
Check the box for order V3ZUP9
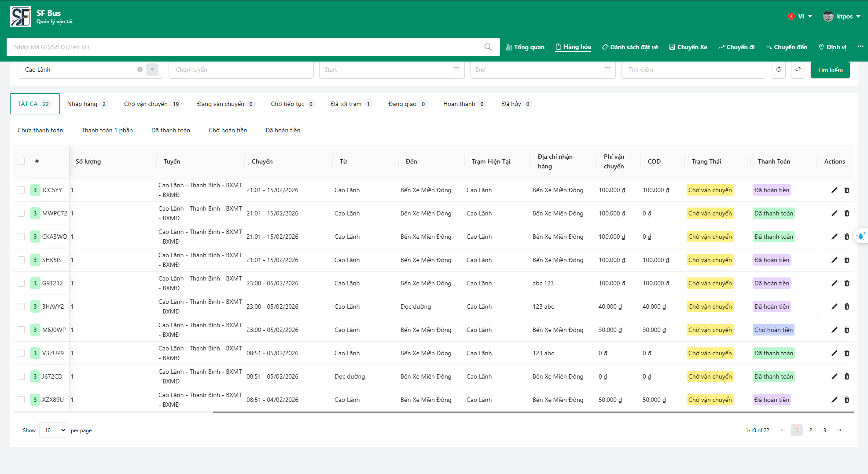(21, 353)
